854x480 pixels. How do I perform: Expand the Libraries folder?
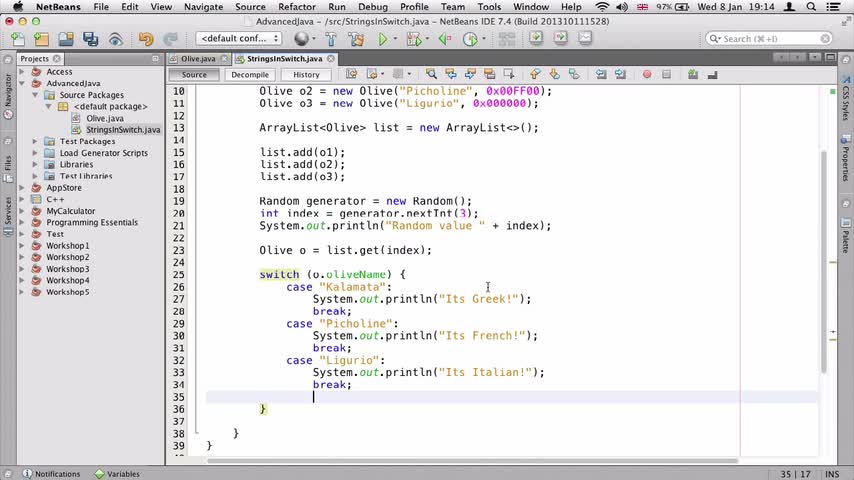point(35,165)
